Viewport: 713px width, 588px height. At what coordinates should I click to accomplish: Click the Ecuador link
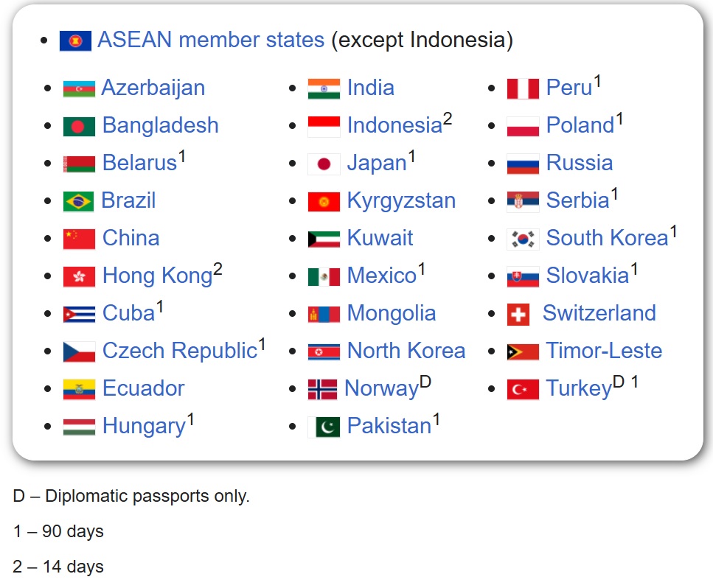[144, 388]
